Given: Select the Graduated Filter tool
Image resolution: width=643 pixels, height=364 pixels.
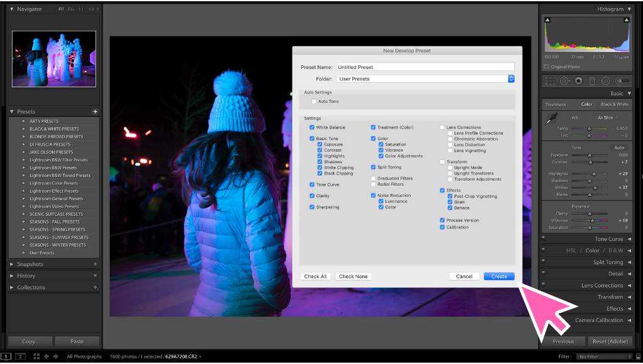Looking at the screenshot, I should pos(592,81).
